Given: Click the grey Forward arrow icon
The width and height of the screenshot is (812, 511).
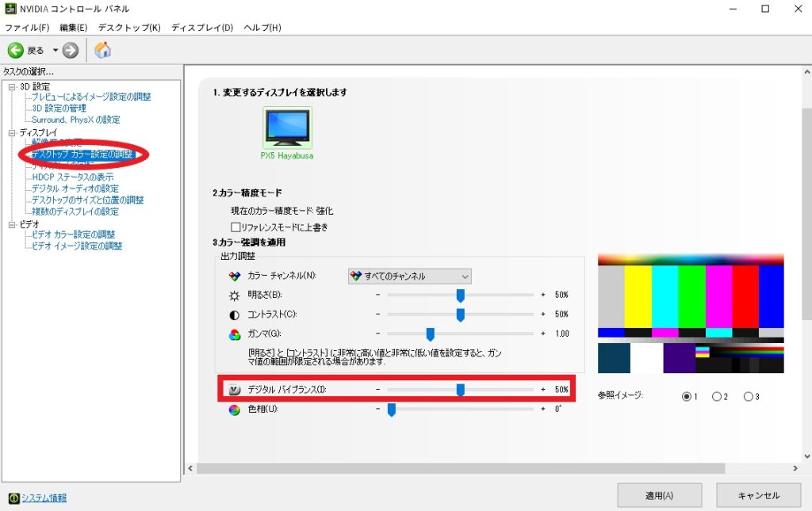Looking at the screenshot, I should 71,50.
